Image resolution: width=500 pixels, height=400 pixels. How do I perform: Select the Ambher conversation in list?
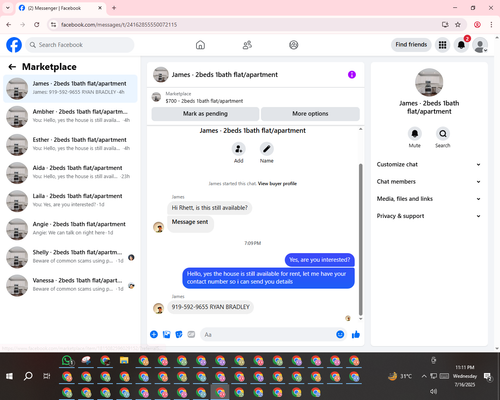pyautogui.click(x=70, y=117)
